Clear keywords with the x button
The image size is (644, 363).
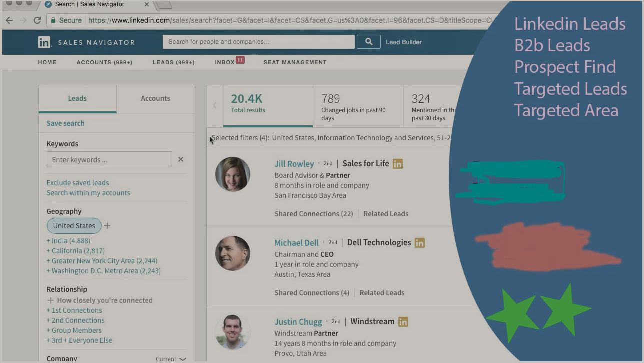pyautogui.click(x=180, y=159)
